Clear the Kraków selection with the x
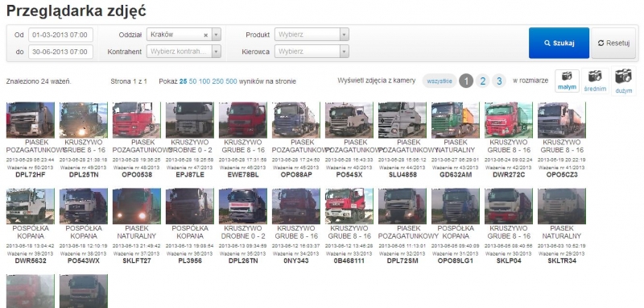The height and width of the screenshot is (308, 644). click(206, 35)
